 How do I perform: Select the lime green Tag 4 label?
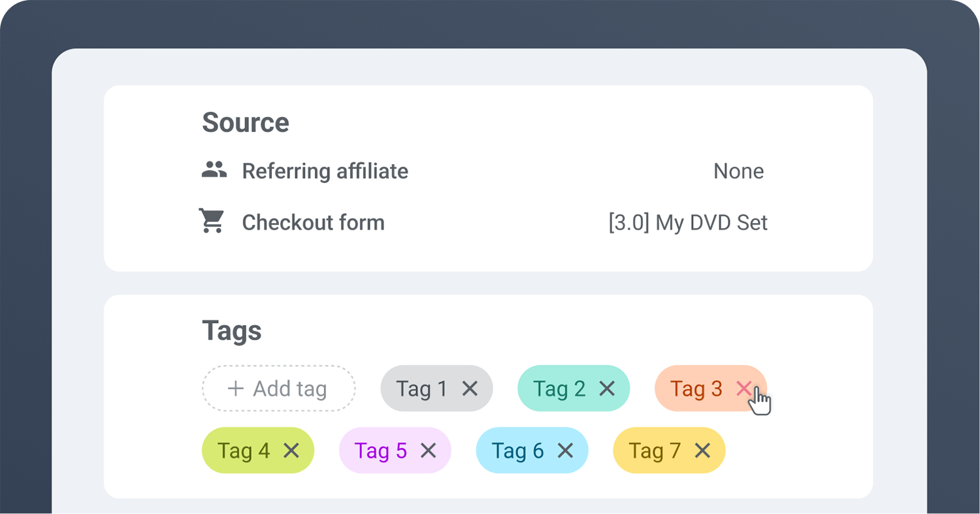[244, 451]
